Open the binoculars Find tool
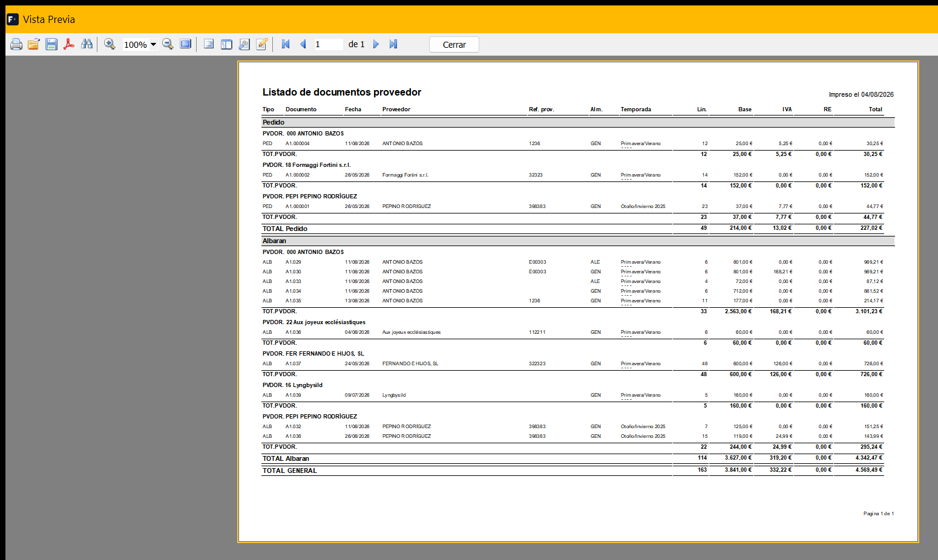 (87, 44)
